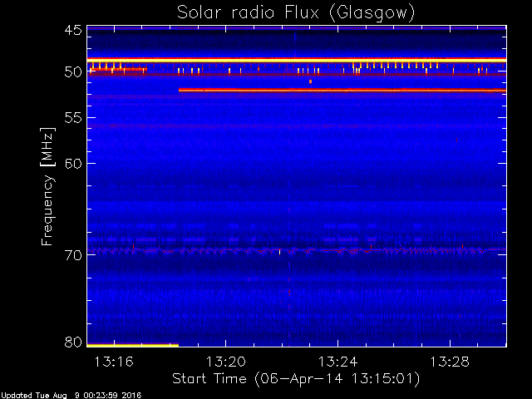The image size is (532, 399).
Task: Click the 'Frequency [MHz]' axis label
Action: click(x=47, y=186)
